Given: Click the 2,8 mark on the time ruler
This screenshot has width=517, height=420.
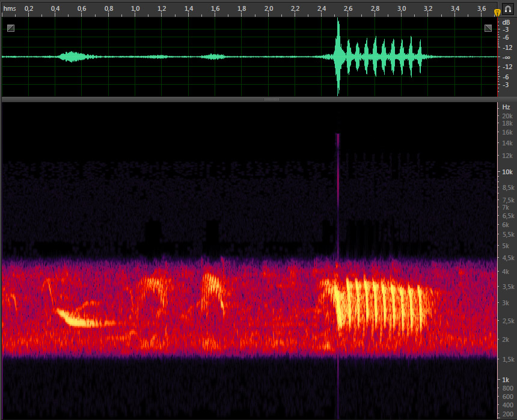Looking at the screenshot, I should pos(375,8).
